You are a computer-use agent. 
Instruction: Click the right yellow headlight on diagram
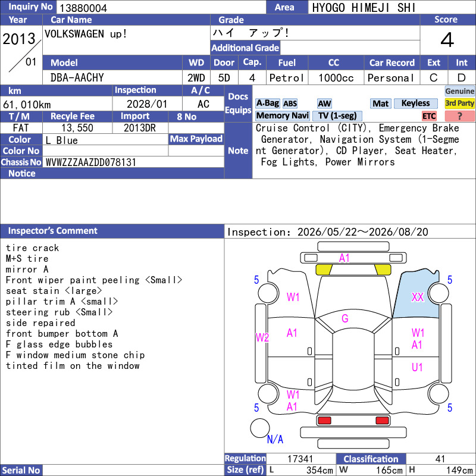pyautogui.click(x=383, y=270)
